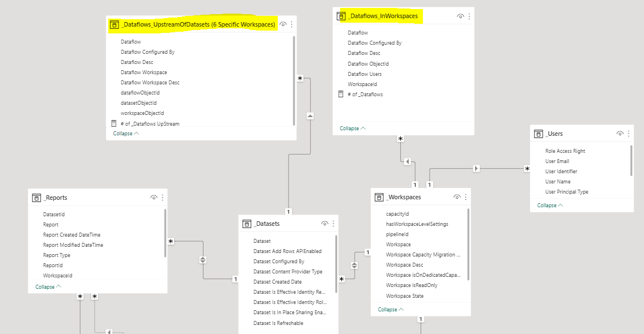This screenshot has width=644, height=334.
Task: Click scrollbar in _Reports table
Action: tap(165, 233)
